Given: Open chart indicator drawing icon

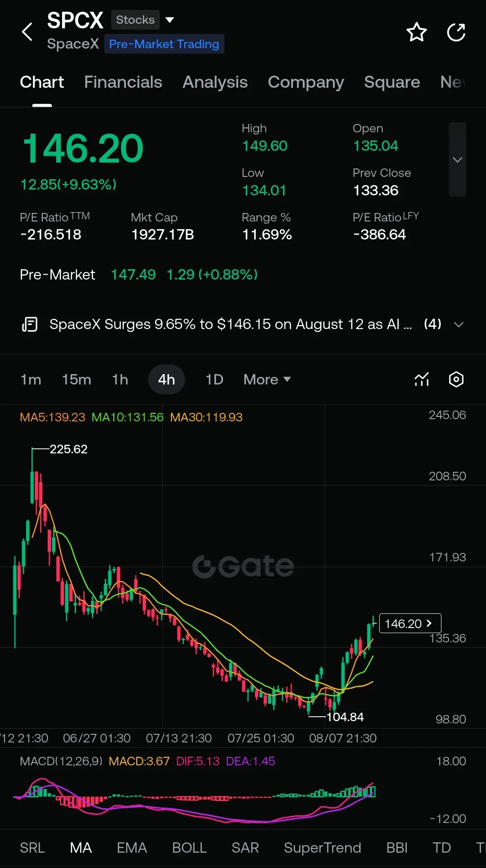Looking at the screenshot, I should click(422, 380).
